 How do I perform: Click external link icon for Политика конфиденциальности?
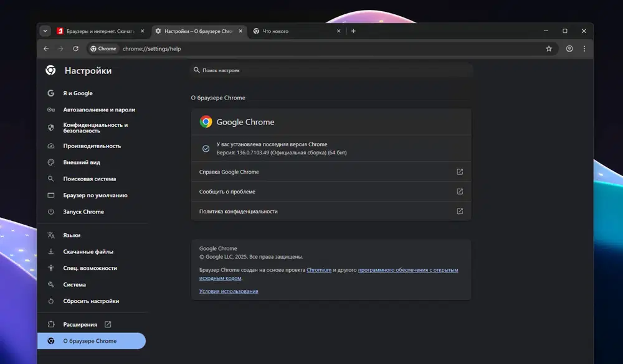coord(460,211)
